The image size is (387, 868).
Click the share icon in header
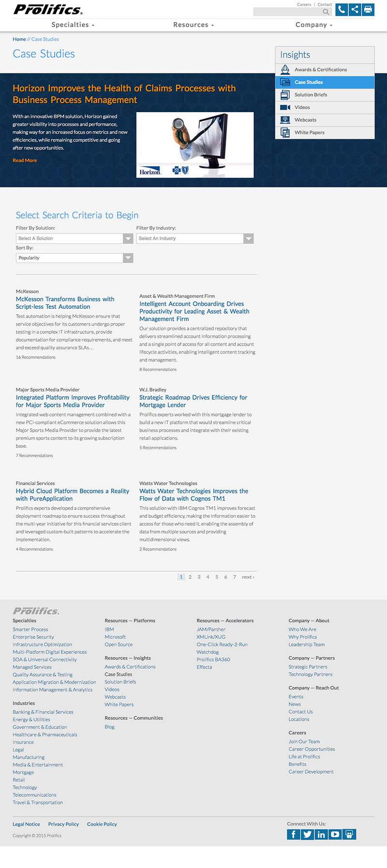click(x=355, y=10)
